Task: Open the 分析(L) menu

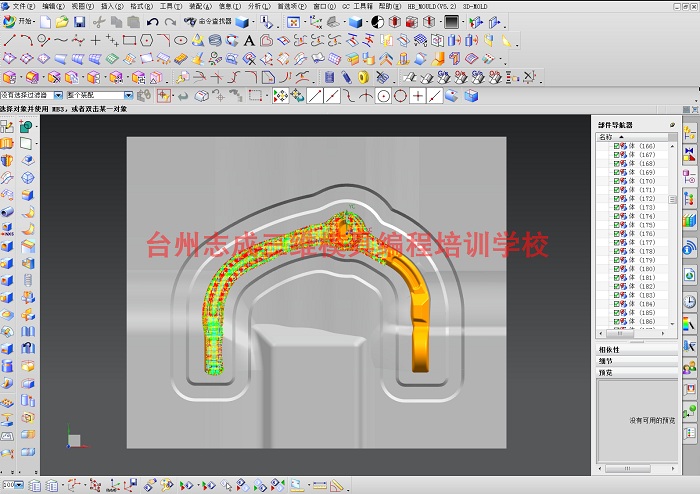Action: click(259, 6)
